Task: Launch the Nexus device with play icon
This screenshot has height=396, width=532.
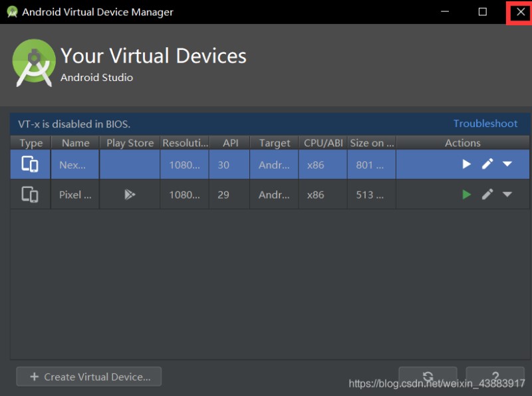Action: coord(466,164)
